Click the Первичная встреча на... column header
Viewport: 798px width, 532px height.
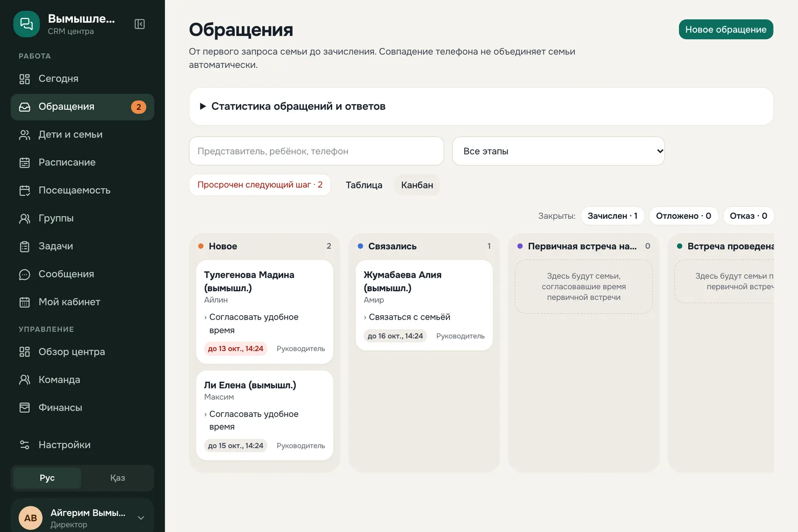click(x=584, y=246)
